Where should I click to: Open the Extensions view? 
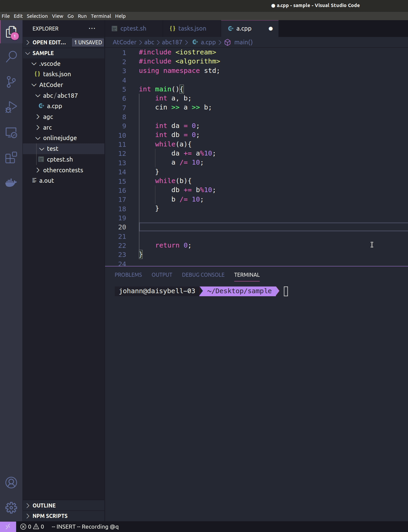[11, 158]
